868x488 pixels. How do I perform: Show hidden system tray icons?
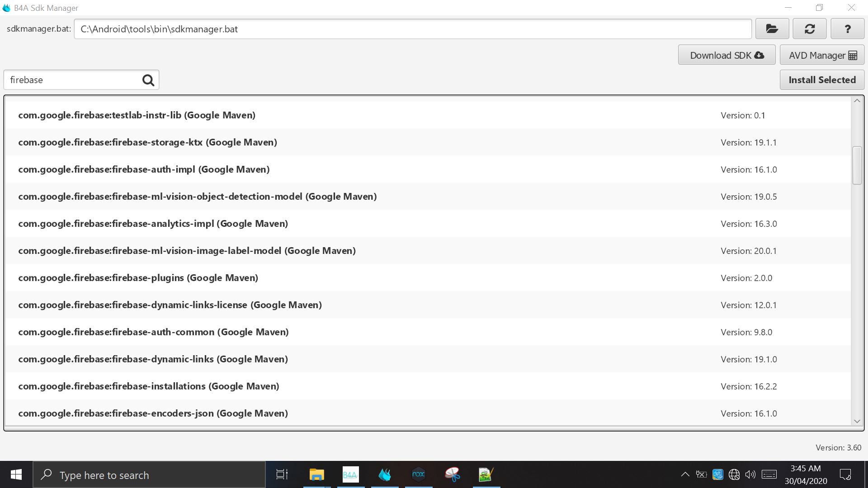(685, 474)
